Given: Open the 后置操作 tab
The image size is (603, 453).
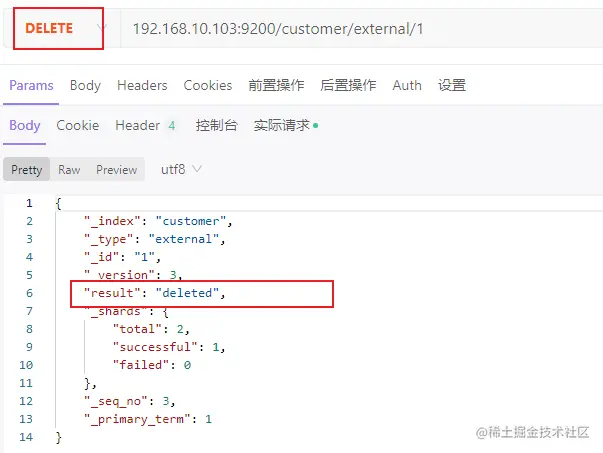Looking at the screenshot, I should click(x=348, y=85).
